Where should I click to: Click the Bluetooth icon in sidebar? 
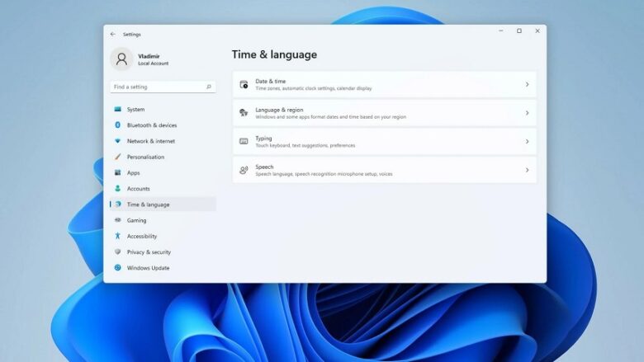pyautogui.click(x=118, y=125)
